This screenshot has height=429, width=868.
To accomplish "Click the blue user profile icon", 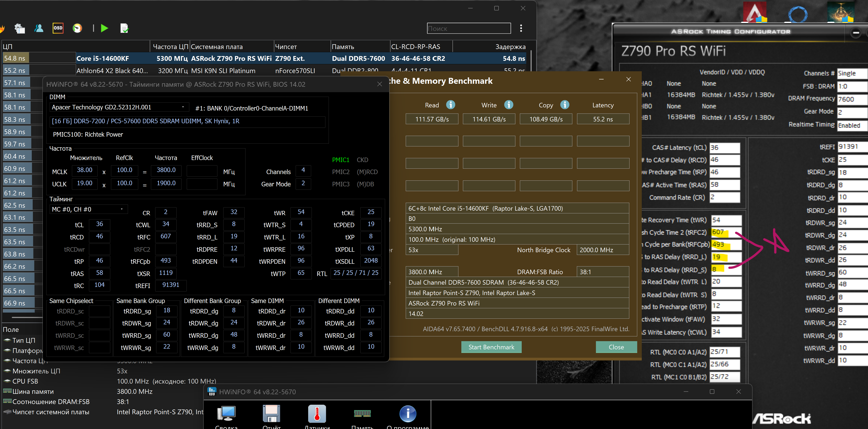I will 39,28.
